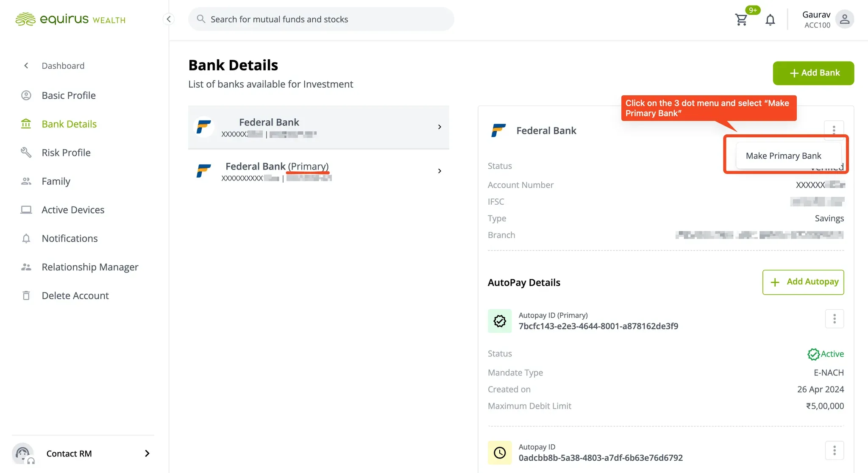Click the E-NACH mandate type value

pyautogui.click(x=829, y=373)
